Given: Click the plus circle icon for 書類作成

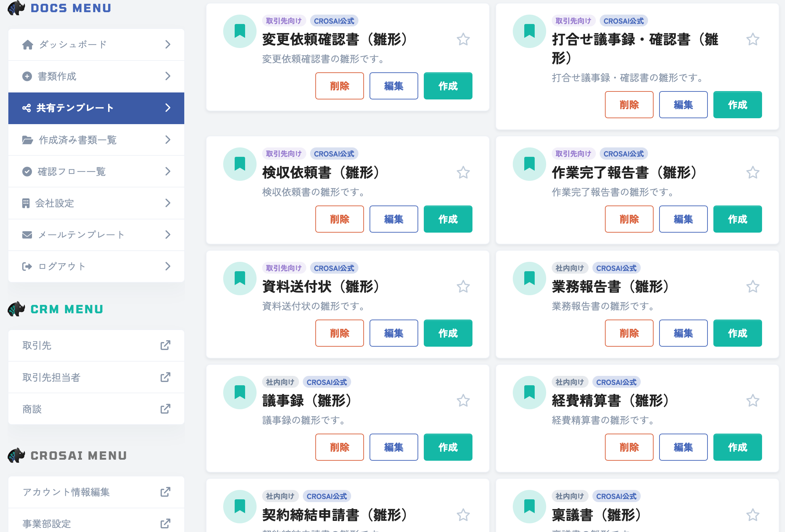Looking at the screenshot, I should [x=27, y=76].
